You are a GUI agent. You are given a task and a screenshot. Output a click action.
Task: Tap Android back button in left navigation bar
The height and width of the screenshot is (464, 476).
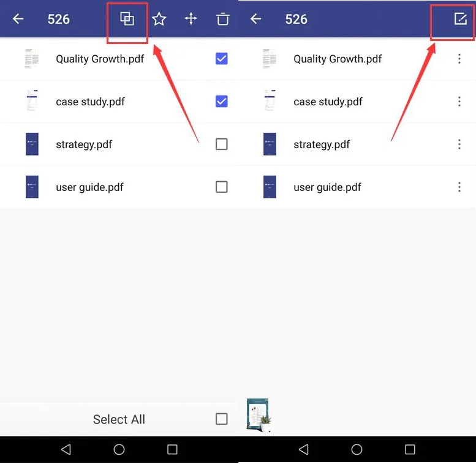click(66, 449)
